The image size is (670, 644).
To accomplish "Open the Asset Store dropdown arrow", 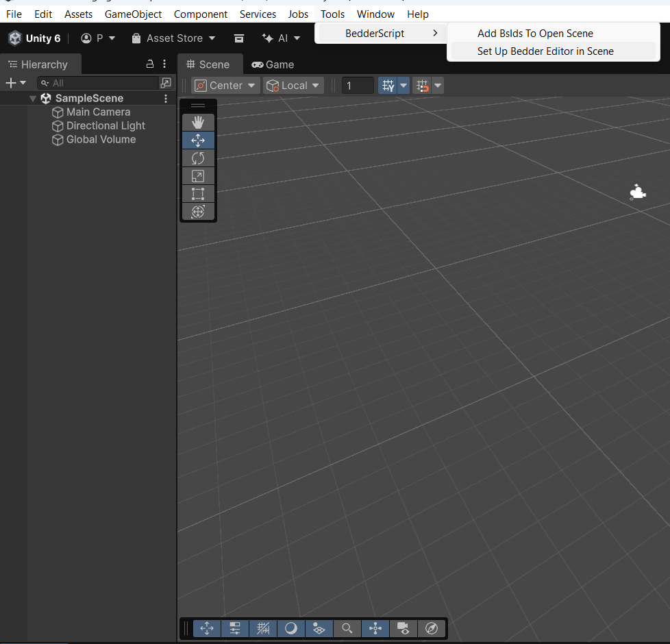I will [212, 38].
